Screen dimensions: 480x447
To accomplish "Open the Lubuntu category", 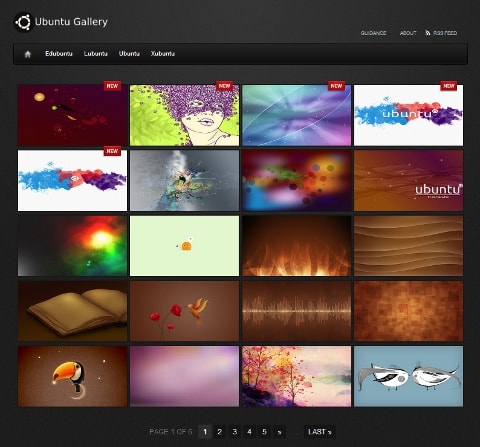I will coord(96,54).
